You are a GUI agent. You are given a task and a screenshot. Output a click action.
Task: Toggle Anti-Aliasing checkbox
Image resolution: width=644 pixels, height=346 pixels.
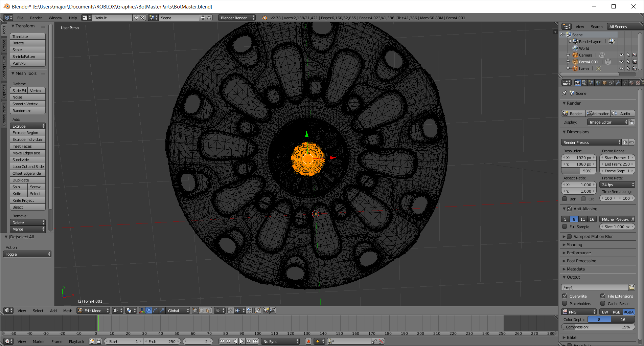[570, 209]
